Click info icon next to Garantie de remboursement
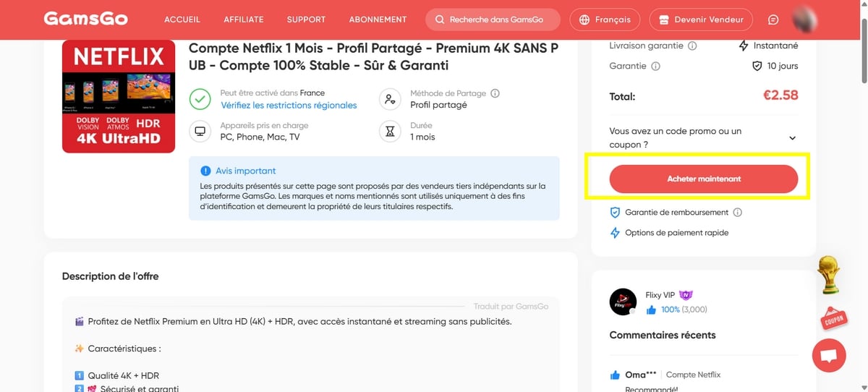Screen dimensions: 868x392 738,213
